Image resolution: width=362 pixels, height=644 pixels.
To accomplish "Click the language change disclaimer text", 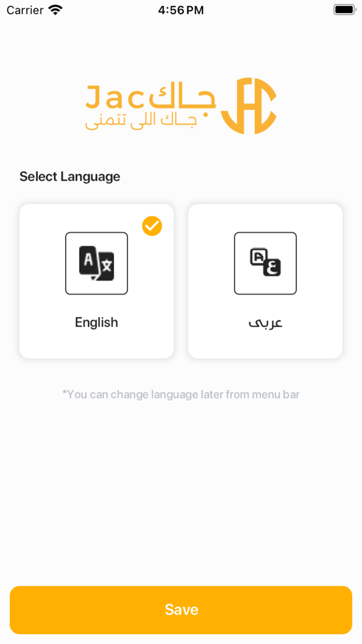I will coord(180,394).
